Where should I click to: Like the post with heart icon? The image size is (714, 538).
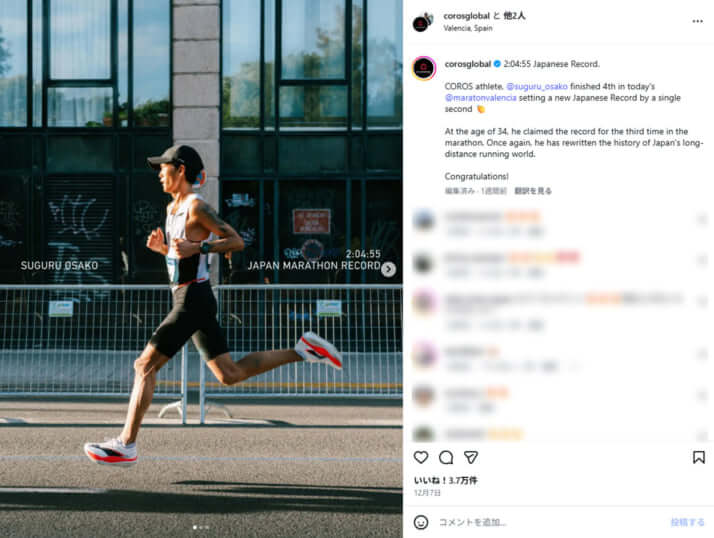coord(421,457)
